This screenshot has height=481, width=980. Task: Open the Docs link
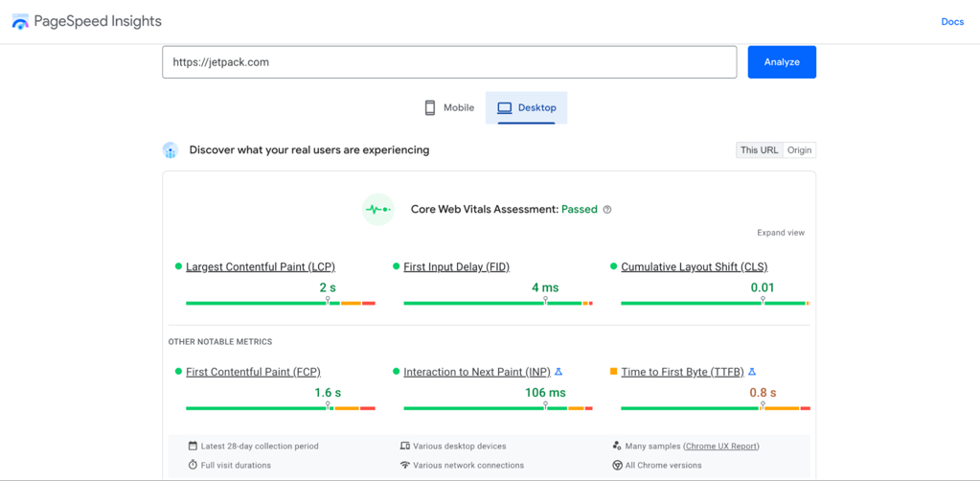pos(951,22)
